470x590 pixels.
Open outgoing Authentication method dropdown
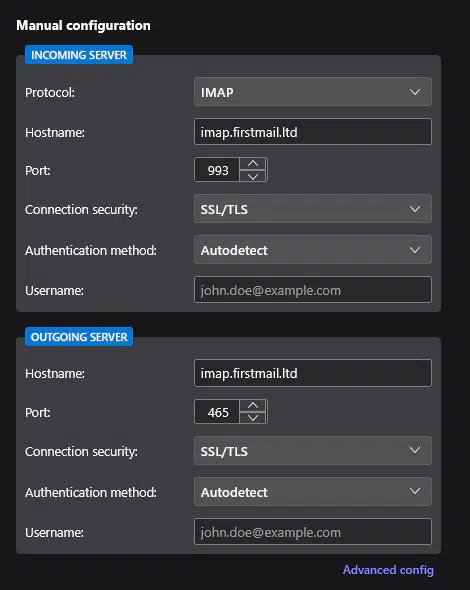313,492
